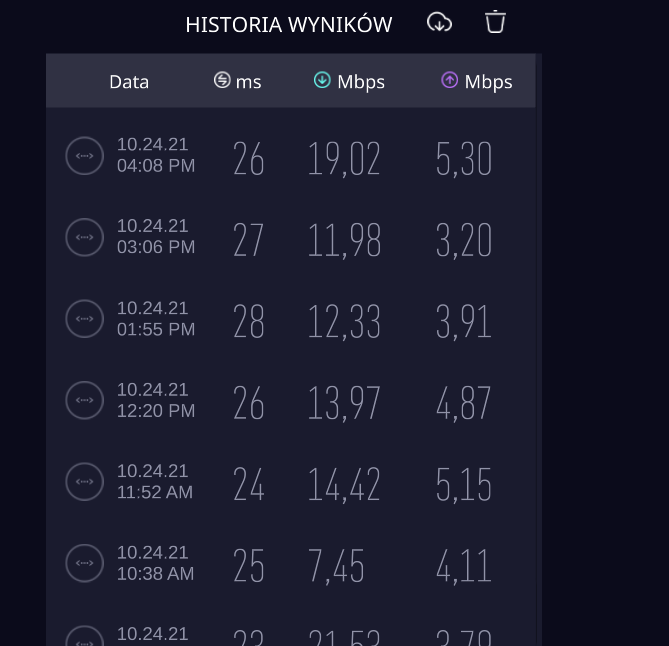
Task: Click the ping latency icon in header
Action: [x=222, y=80]
